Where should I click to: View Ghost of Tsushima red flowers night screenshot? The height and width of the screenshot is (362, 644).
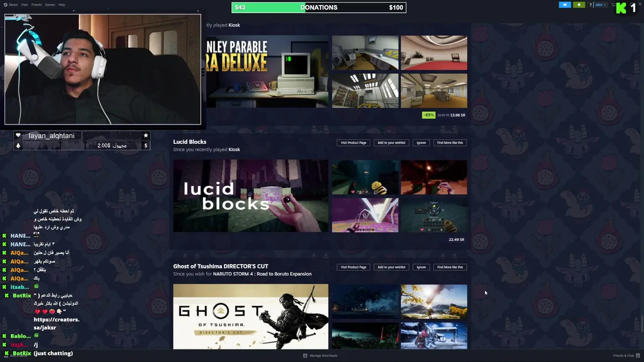(365, 336)
